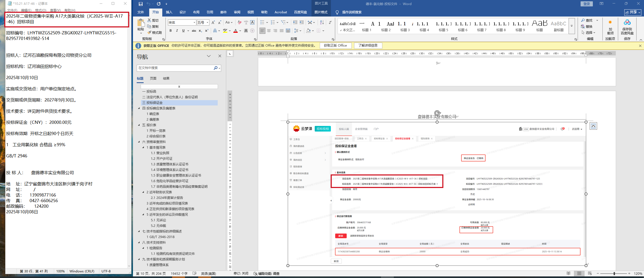
Task: Click the layout options icon beside the image
Action: click(593, 126)
